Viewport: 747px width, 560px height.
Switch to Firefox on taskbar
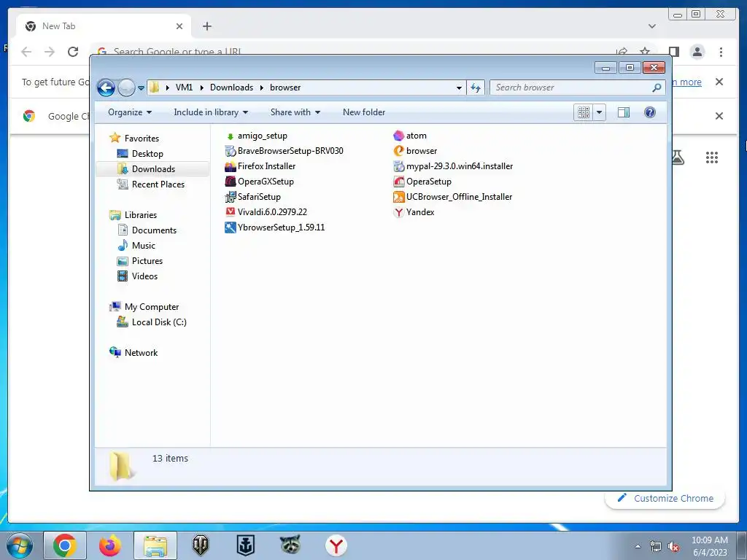pos(109,545)
